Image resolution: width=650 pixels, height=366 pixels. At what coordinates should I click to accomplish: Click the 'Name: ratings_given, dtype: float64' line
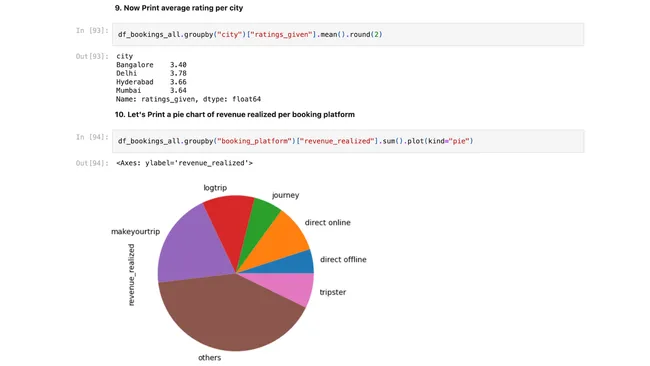click(188, 99)
